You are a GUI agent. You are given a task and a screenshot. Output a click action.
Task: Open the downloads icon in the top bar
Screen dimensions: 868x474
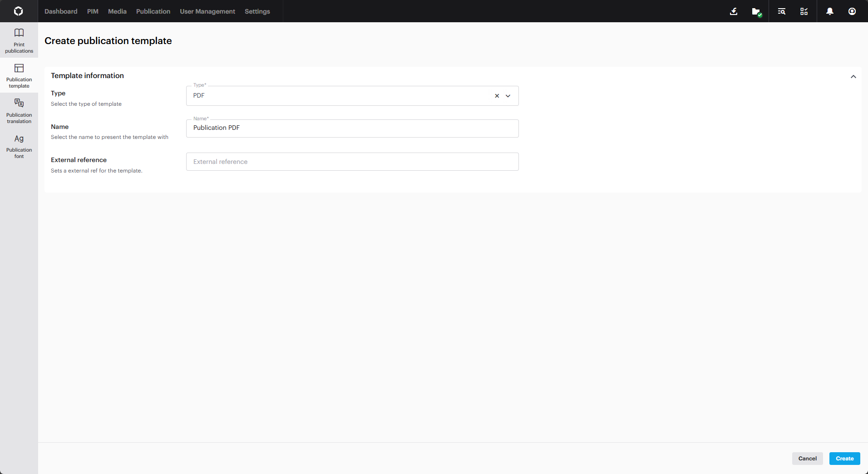click(734, 11)
